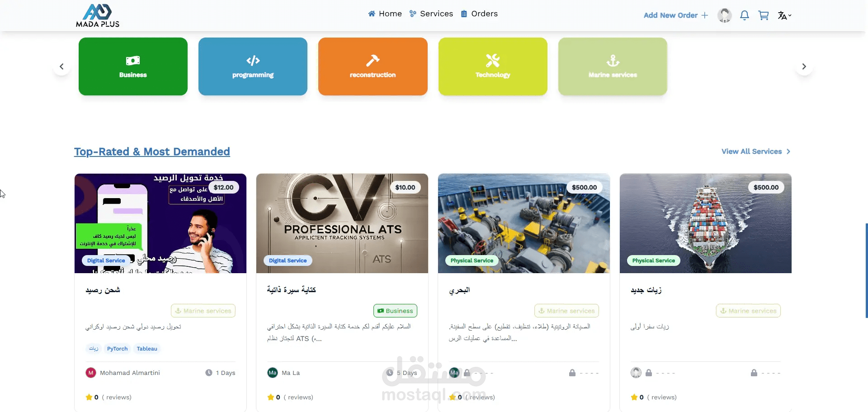Select the programming category card
Image resolution: width=868 pixels, height=412 pixels.
point(253,66)
